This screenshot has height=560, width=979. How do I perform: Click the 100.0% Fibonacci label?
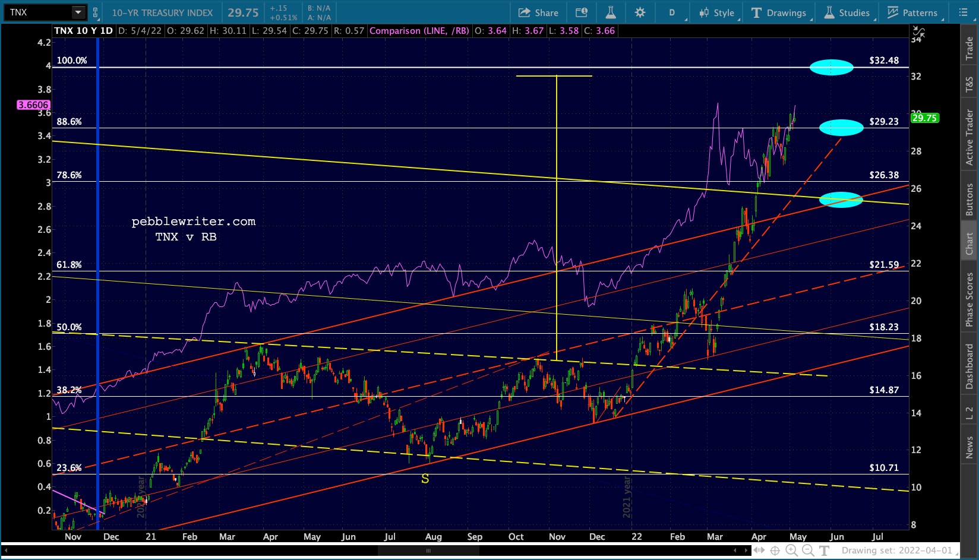coord(72,61)
